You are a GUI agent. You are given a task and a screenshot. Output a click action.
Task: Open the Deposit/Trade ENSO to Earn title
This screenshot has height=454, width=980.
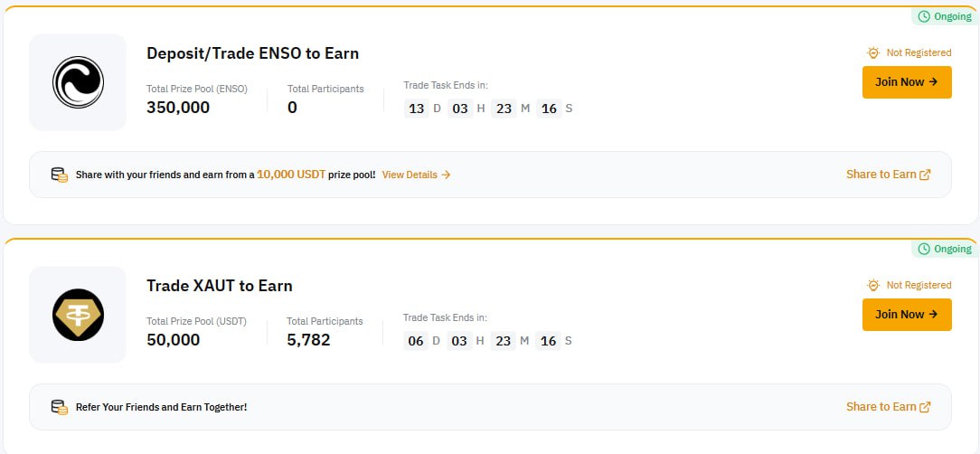[x=252, y=53]
